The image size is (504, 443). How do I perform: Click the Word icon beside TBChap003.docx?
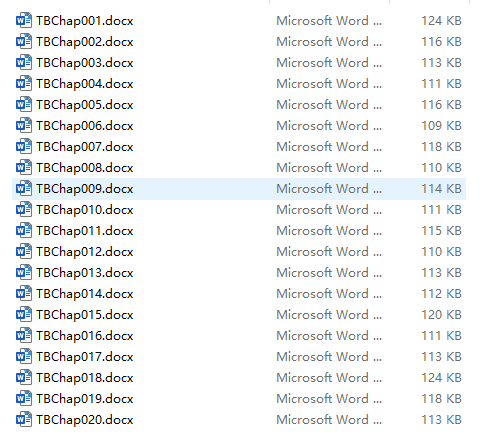pos(24,63)
